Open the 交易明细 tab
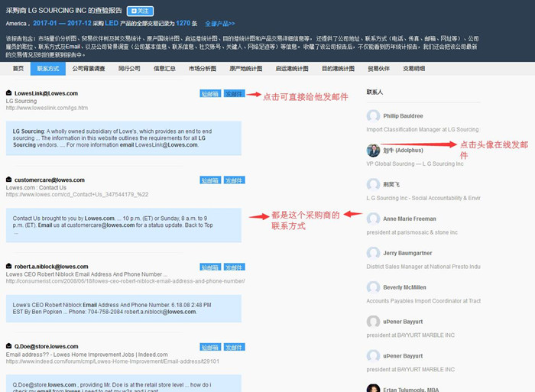 (414, 69)
